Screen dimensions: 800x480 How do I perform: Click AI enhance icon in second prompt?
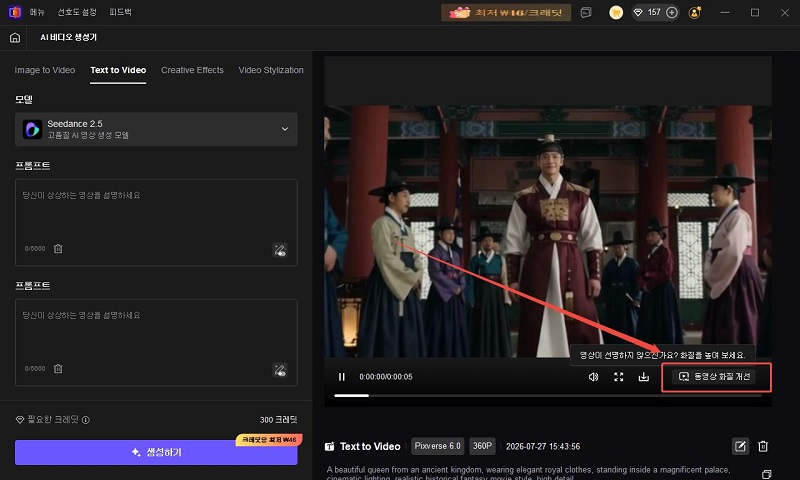point(280,370)
